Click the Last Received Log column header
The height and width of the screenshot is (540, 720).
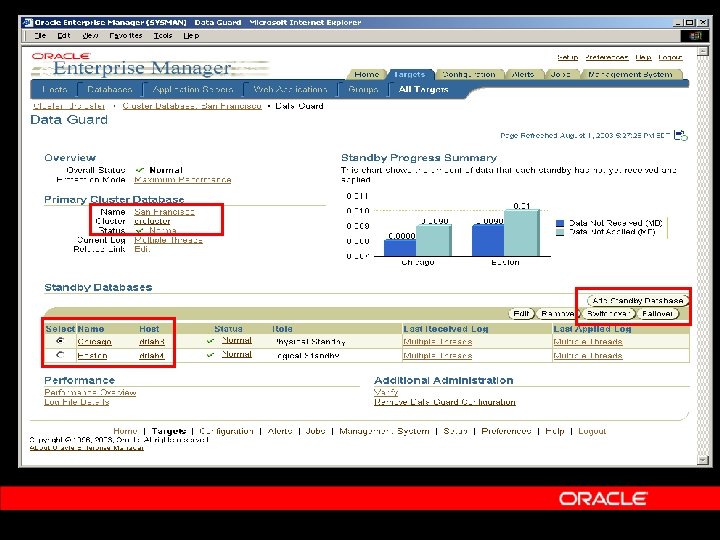445,329
